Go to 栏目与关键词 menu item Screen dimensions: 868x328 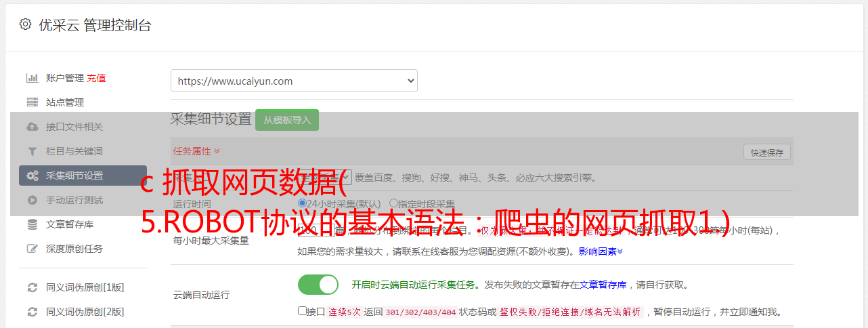click(x=74, y=151)
